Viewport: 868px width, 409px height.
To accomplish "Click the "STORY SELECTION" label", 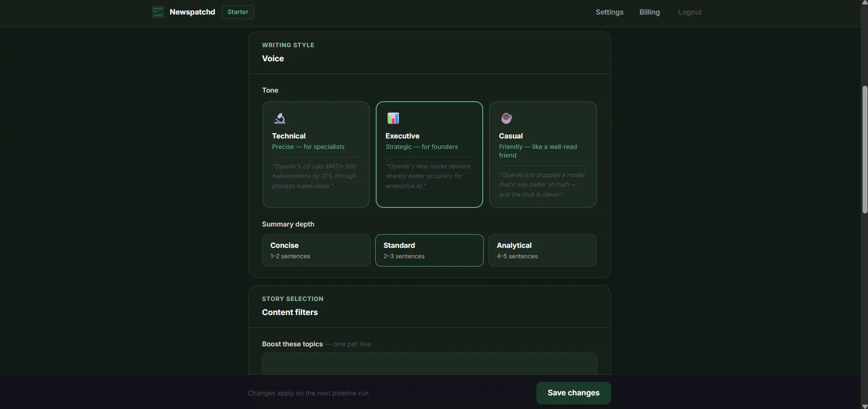I will pos(293,299).
